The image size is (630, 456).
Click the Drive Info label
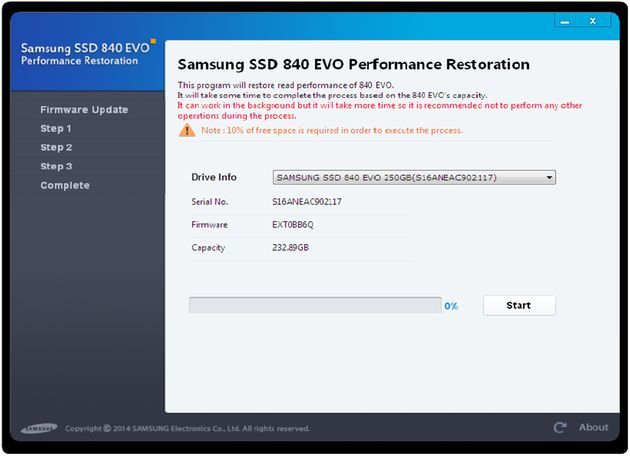[x=214, y=177]
